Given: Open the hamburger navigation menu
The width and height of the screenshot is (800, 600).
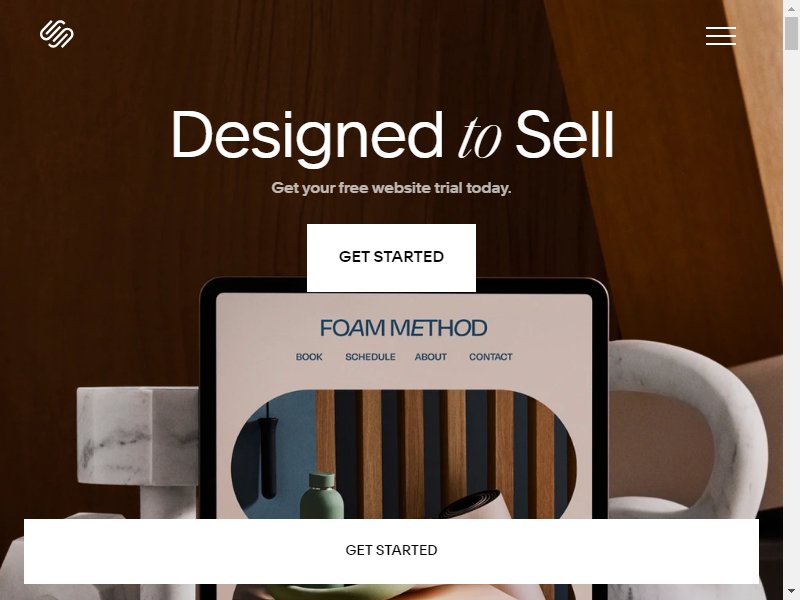Looking at the screenshot, I should [720, 36].
